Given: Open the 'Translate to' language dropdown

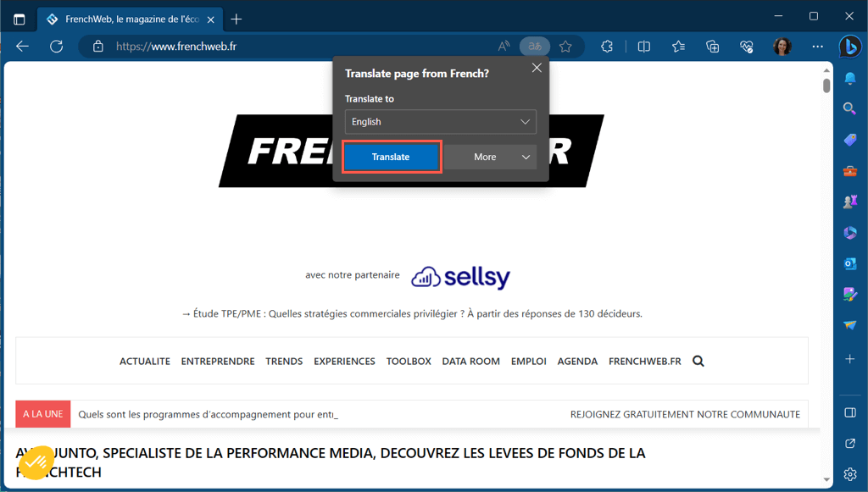Looking at the screenshot, I should (x=441, y=121).
